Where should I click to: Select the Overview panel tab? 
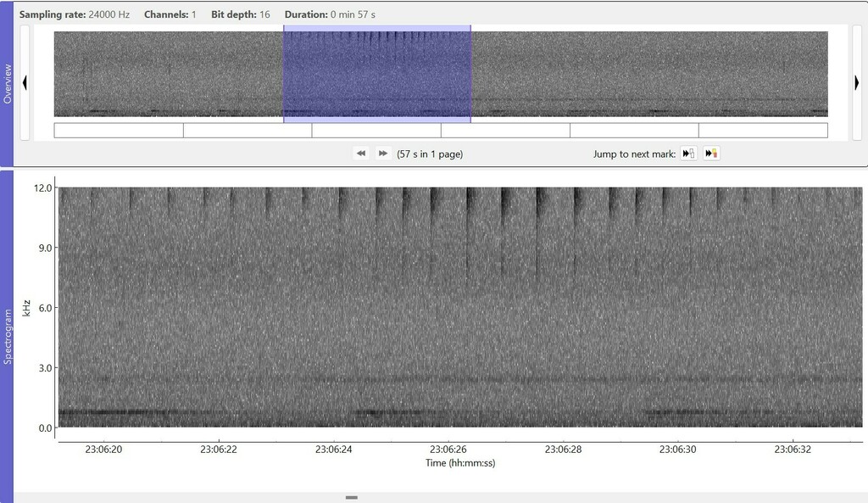[8, 81]
